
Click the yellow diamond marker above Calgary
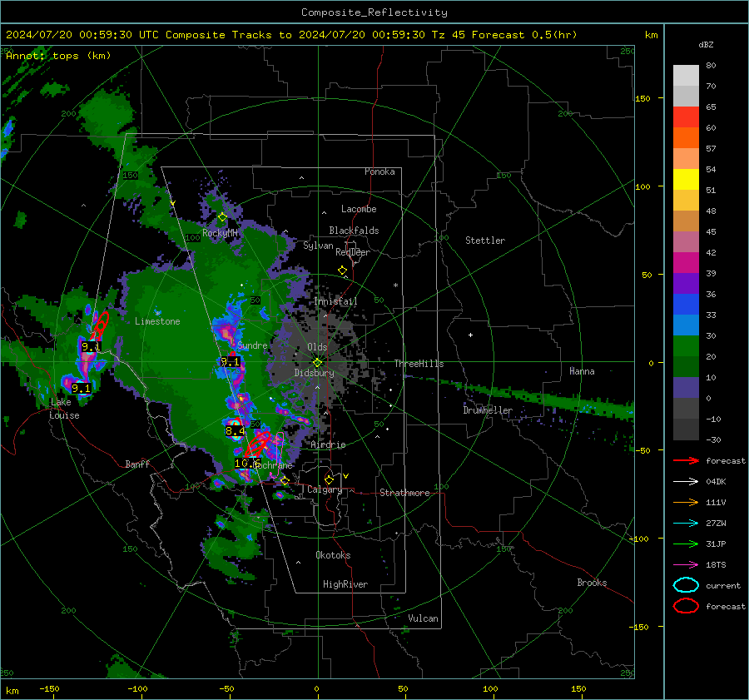click(329, 479)
